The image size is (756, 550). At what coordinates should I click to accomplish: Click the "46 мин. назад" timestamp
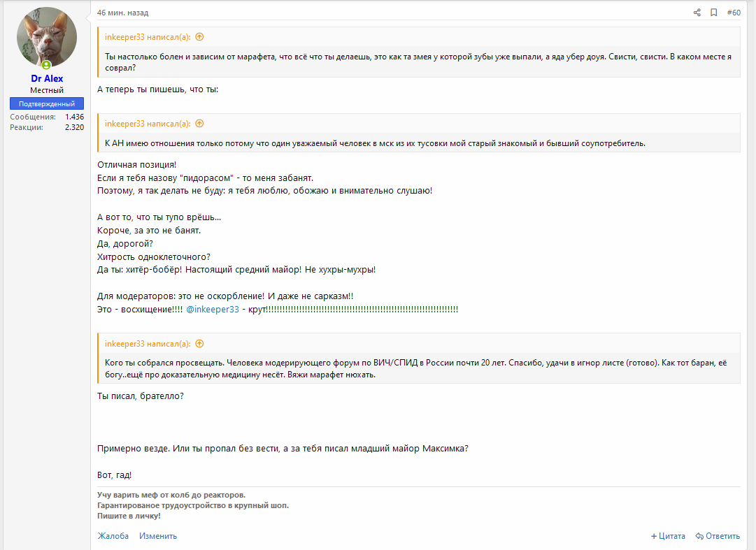(x=122, y=13)
